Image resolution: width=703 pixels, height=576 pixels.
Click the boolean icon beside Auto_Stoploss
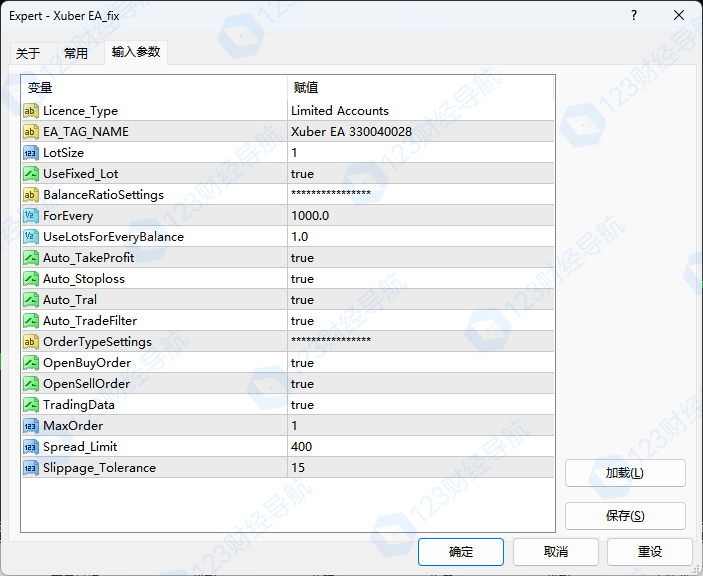[x=30, y=279]
